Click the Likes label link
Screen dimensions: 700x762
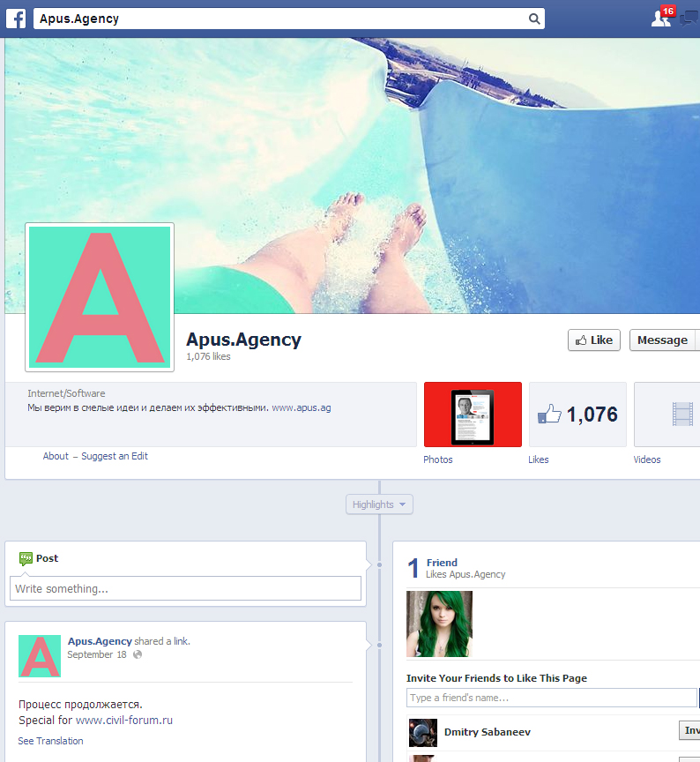[539, 459]
